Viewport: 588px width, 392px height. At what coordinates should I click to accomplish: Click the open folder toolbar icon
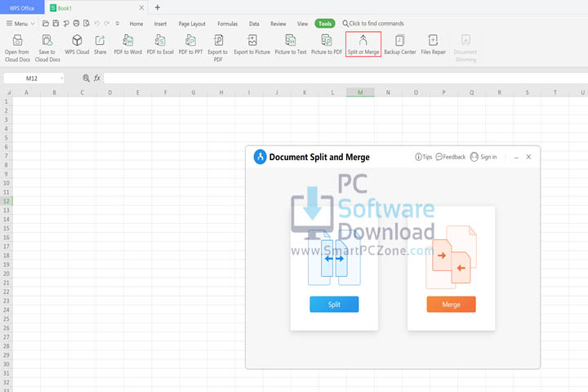click(46, 23)
